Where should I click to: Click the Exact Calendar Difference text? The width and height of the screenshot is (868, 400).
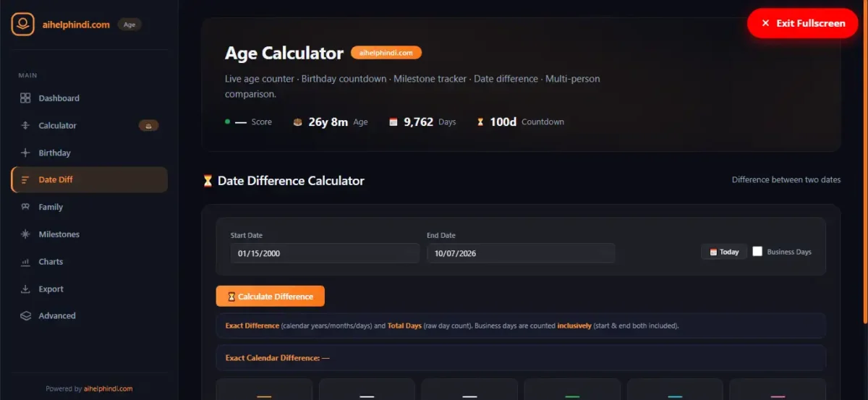pos(278,358)
